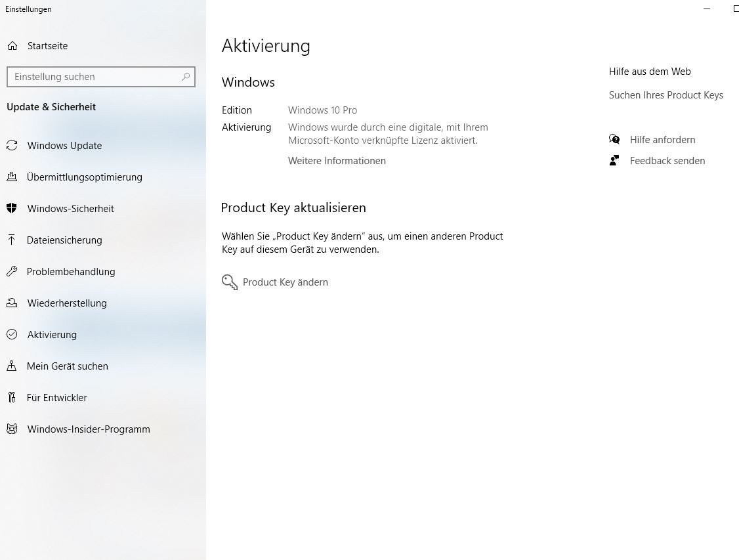Click the Feedback senden person icon
Viewport: 739px width, 560px height.
coord(614,160)
